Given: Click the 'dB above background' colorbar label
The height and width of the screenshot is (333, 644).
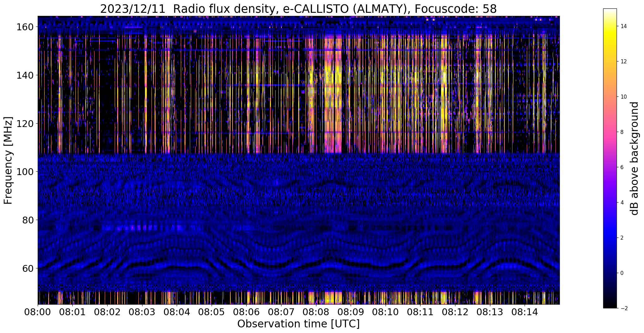Looking at the screenshot, I should (634, 159).
